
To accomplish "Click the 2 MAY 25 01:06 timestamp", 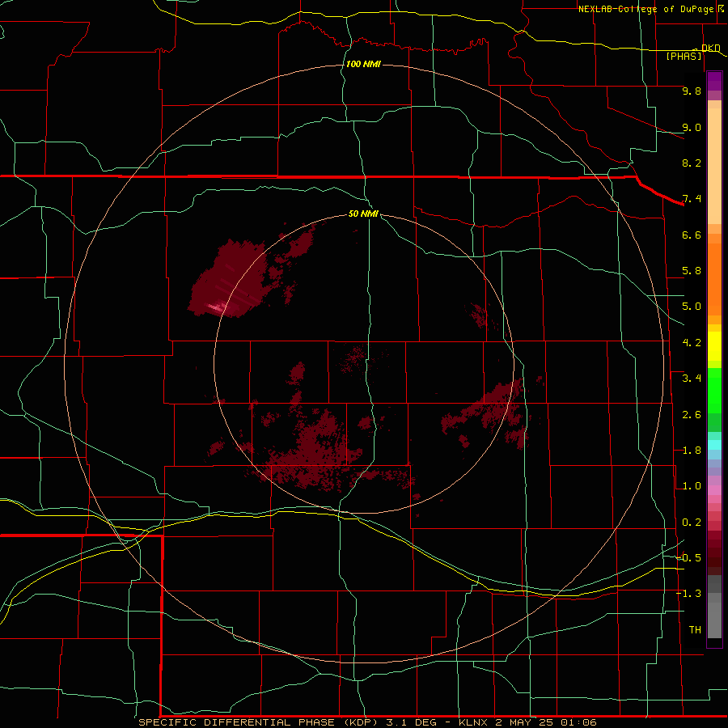I will (x=545, y=722).
